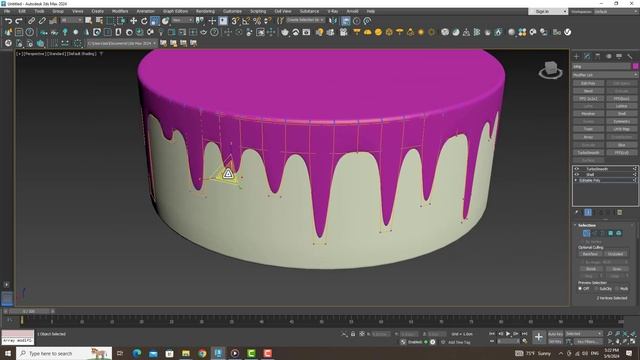Open the ViewCube in viewport corner
This screenshot has height=360, width=640.
(550, 70)
